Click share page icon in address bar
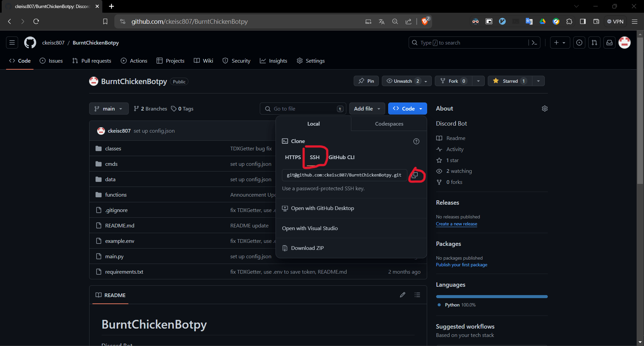The height and width of the screenshot is (346, 644). point(408,21)
